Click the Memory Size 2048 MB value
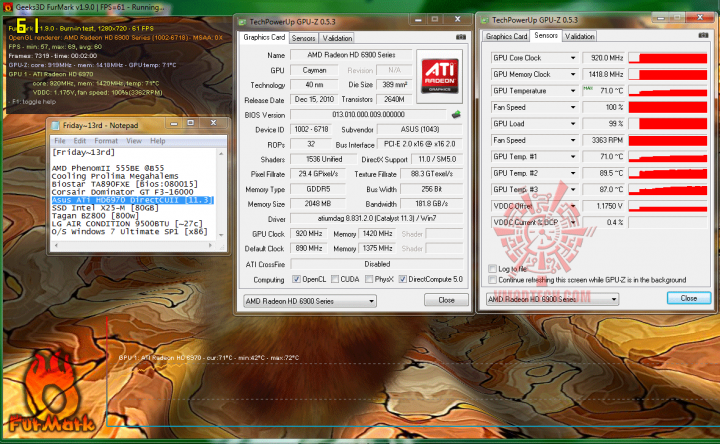 [x=317, y=204]
